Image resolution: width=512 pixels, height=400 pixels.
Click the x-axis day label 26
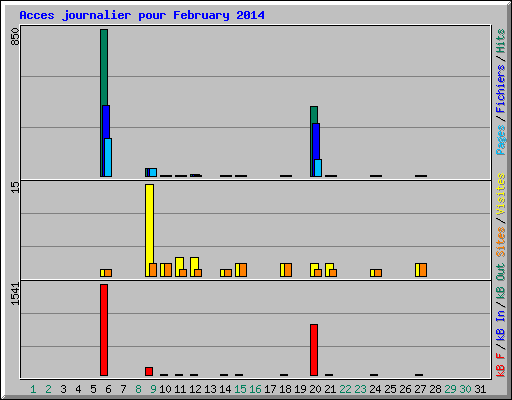click(x=405, y=389)
